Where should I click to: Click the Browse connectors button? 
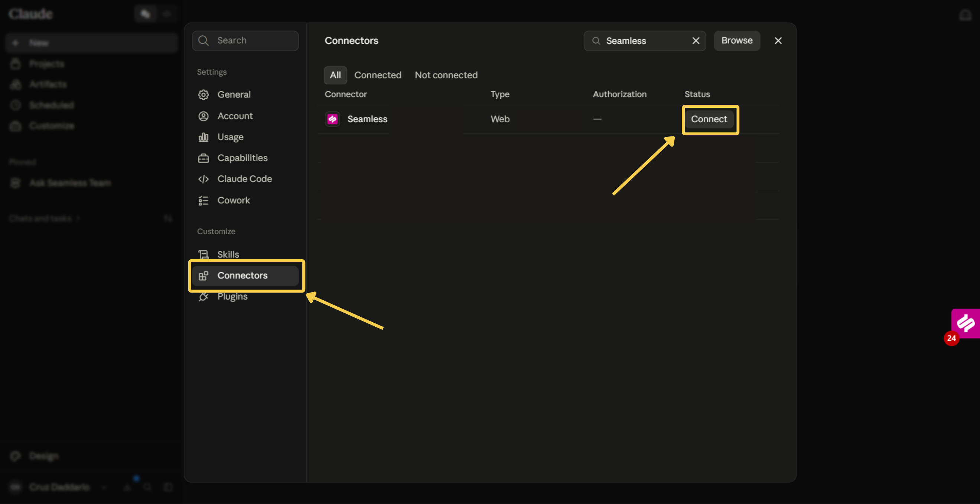point(736,41)
